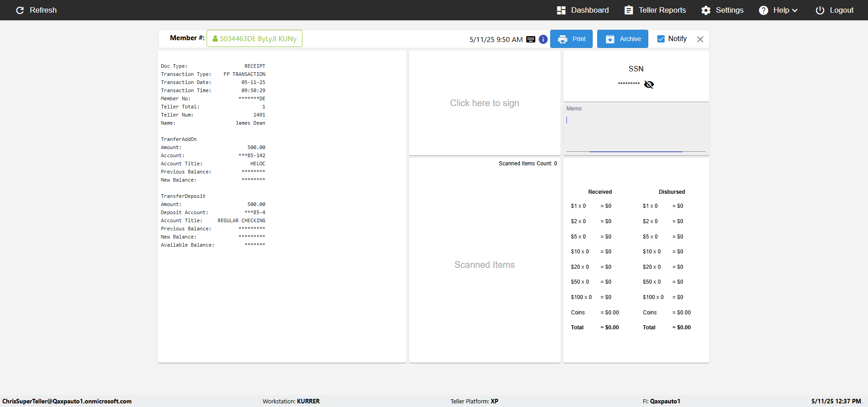Click the 5/11/25 9:50 AM timestamp
This screenshot has height=407, width=868.
496,39
